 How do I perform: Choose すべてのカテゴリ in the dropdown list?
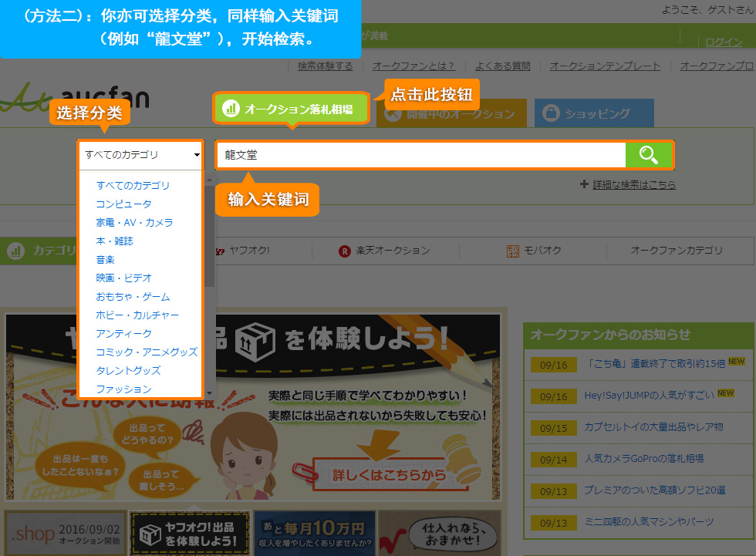click(x=133, y=186)
